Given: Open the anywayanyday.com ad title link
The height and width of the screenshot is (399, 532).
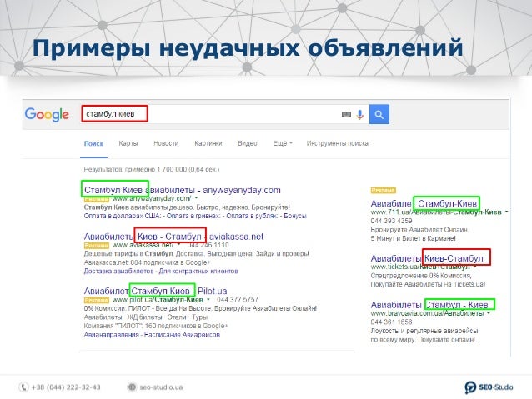Looking at the screenshot, I should pyautogui.click(x=182, y=190).
